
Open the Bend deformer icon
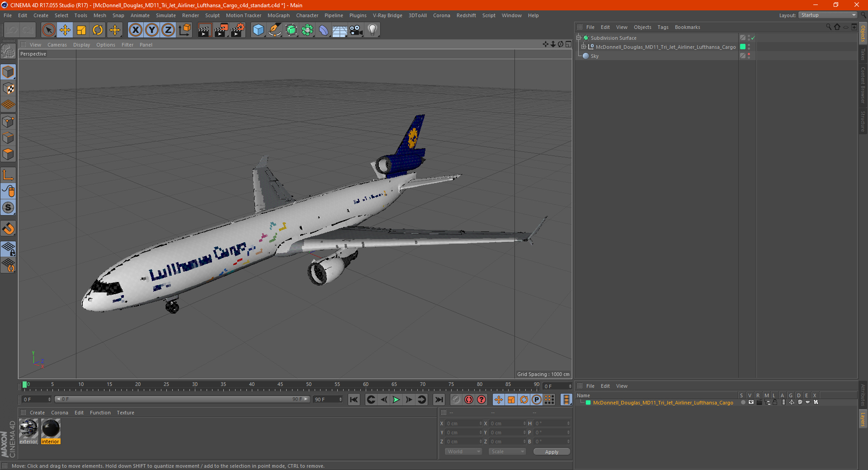click(324, 30)
